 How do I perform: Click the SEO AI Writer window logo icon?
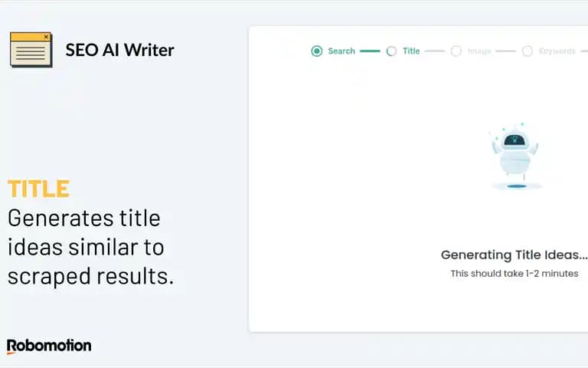pos(31,50)
